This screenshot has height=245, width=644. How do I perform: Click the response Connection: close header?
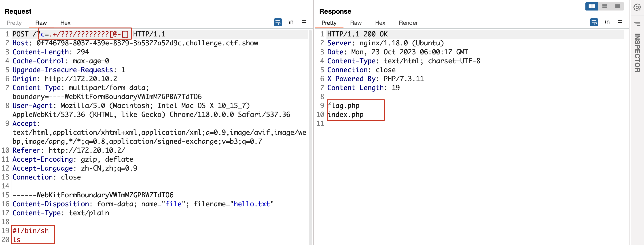click(x=362, y=70)
